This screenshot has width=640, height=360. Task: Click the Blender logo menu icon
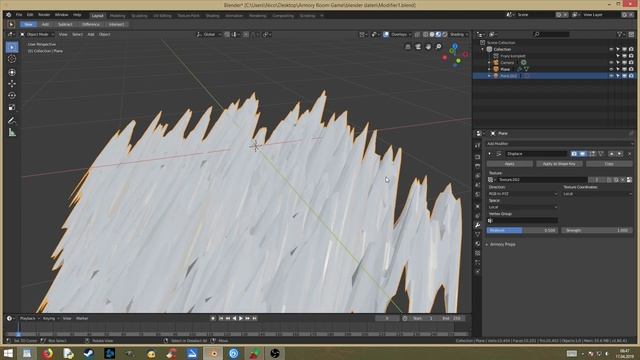tap(9, 15)
